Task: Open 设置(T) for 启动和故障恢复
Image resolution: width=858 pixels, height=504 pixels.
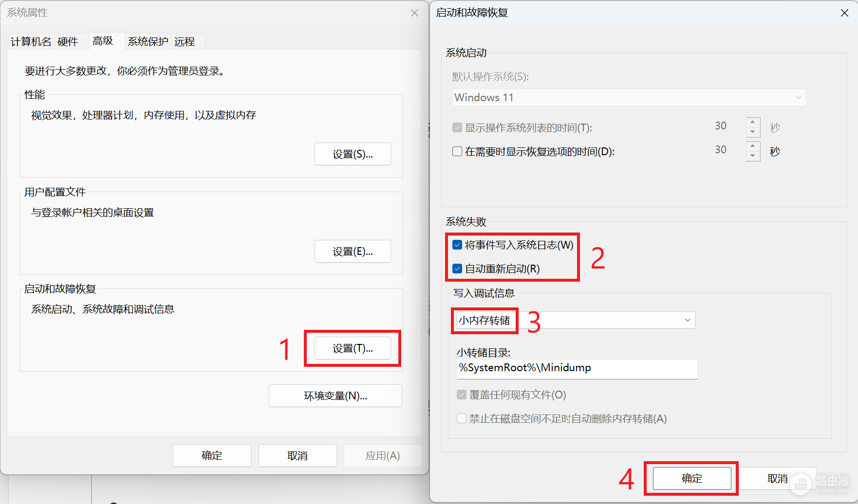Action: pyautogui.click(x=353, y=348)
